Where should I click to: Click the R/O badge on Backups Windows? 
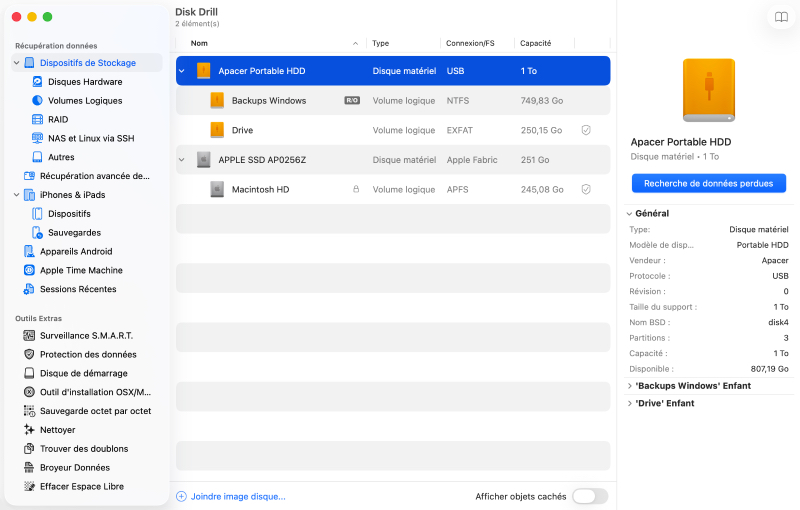coord(352,100)
